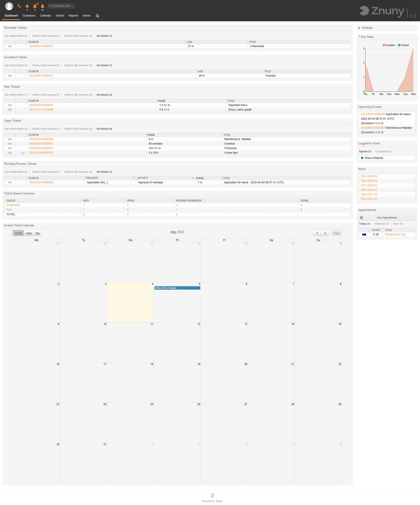420x505 pixels.
Task: Open the Admin menu
Action: pyautogui.click(x=86, y=15)
